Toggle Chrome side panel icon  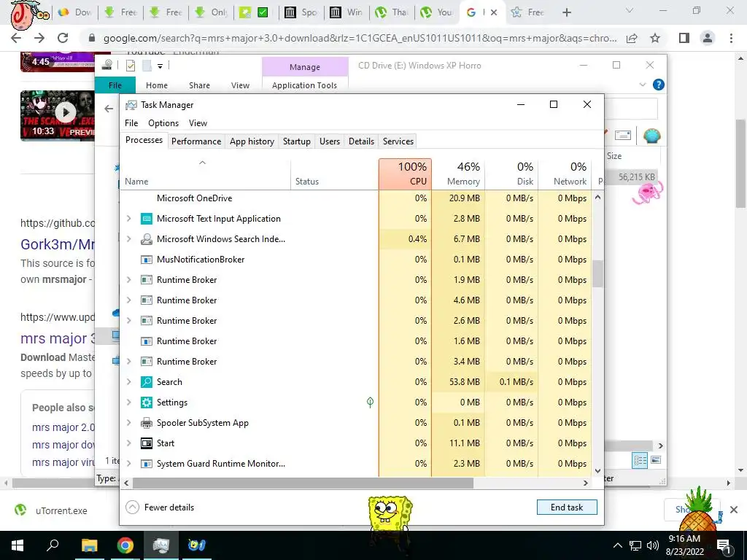(684, 38)
